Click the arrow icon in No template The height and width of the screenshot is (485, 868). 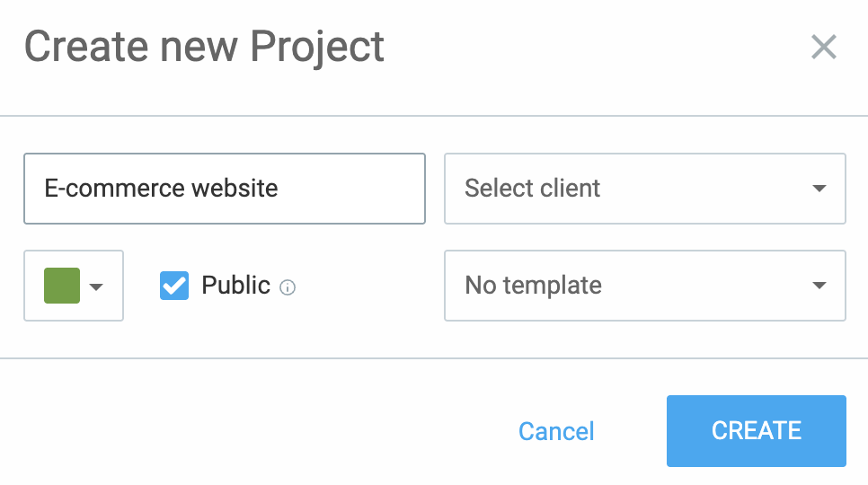coord(819,286)
